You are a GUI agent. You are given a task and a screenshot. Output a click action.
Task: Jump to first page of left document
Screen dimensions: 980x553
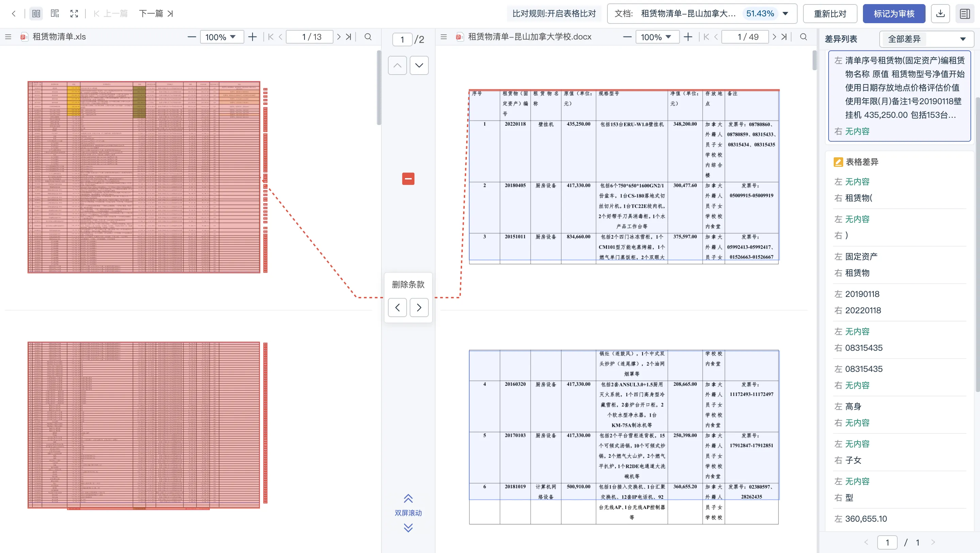tap(271, 37)
